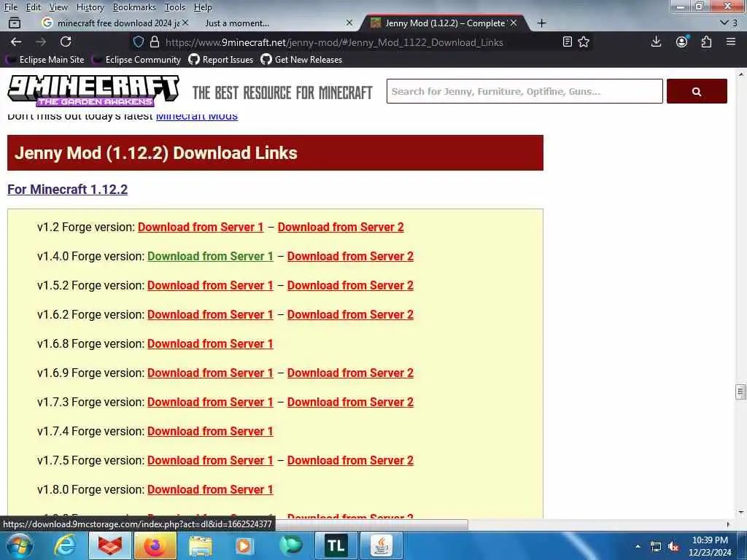The width and height of the screenshot is (747, 560).
Task: Go back to the previous page
Action: click(x=16, y=42)
